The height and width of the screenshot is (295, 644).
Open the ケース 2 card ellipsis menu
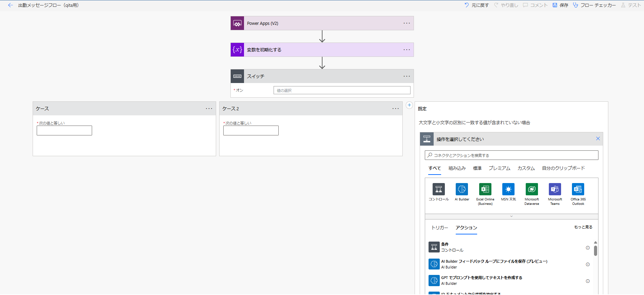(396, 109)
